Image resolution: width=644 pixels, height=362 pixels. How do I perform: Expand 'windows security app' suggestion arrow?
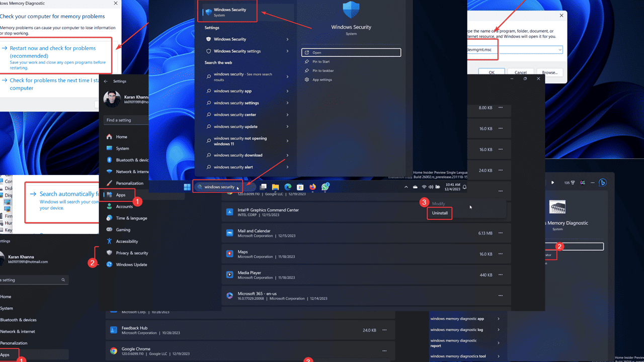[288, 91]
